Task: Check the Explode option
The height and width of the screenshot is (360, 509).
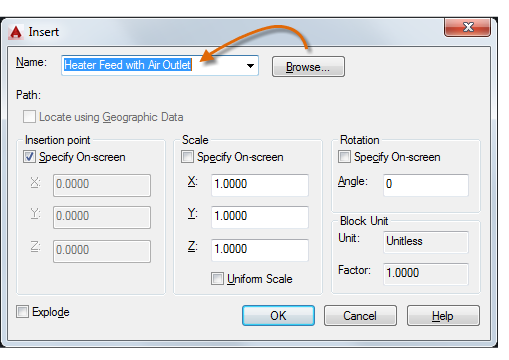Action: (x=22, y=312)
